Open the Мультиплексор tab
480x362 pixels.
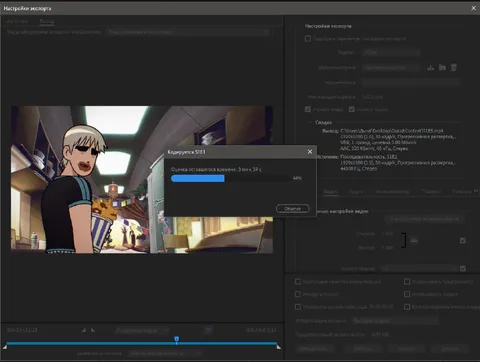click(x=392, y=191)
